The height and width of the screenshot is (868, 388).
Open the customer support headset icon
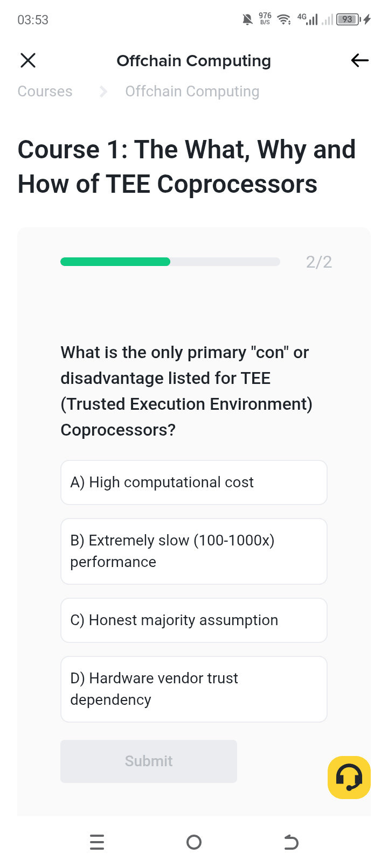click(349, 777)
